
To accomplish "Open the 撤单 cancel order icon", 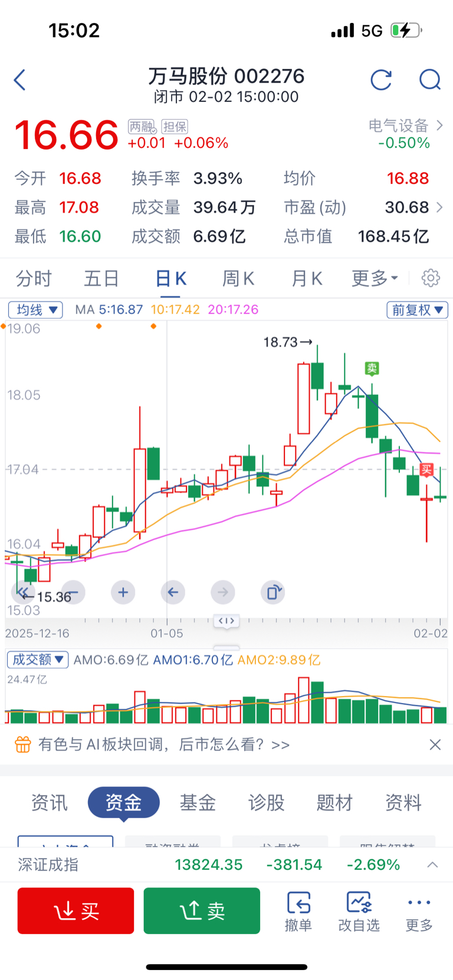I will pyautogui.click(x=298, y=911).
